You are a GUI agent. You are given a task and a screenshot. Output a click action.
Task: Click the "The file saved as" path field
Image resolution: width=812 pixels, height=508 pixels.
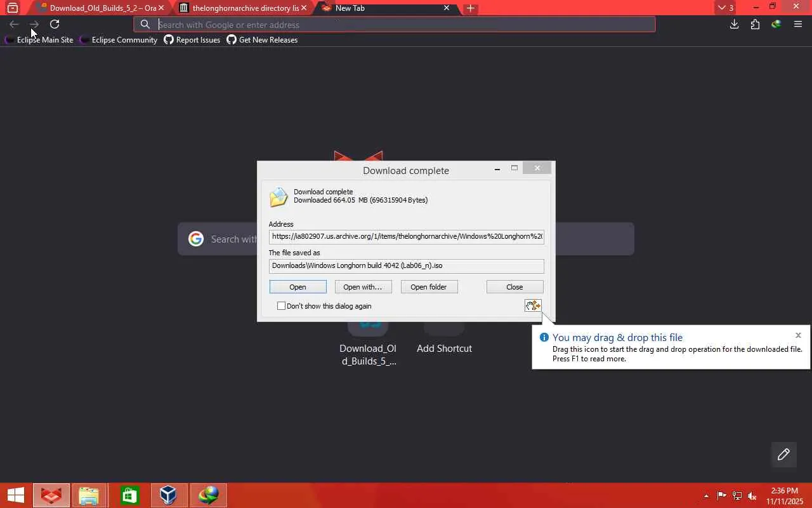coord(406,266)
